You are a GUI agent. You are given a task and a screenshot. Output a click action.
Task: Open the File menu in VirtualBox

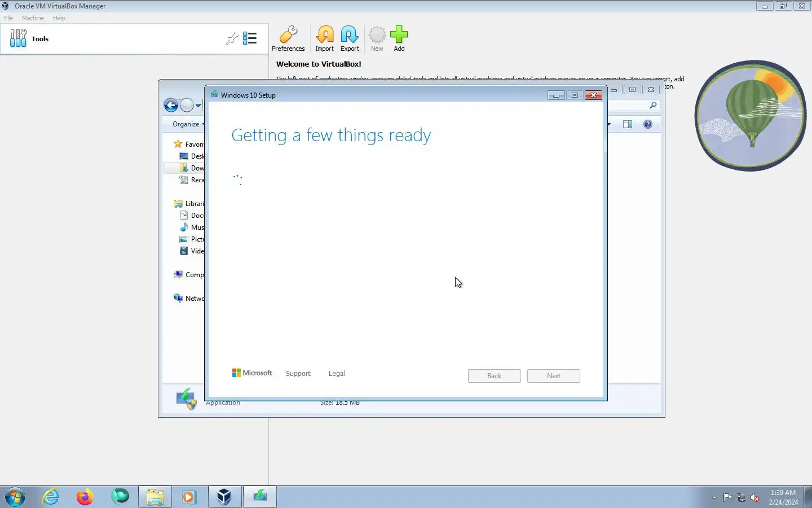(8, 18)
